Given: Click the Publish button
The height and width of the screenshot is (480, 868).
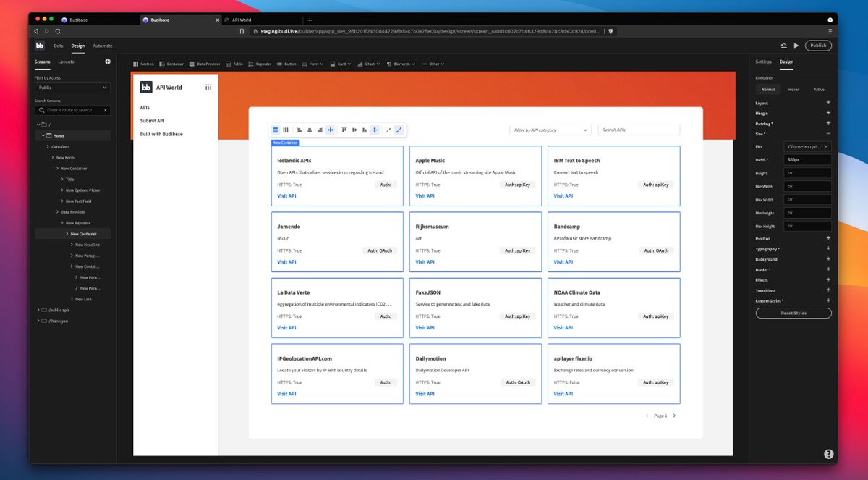Looking at the screenshot, I should tap(818, 46).
